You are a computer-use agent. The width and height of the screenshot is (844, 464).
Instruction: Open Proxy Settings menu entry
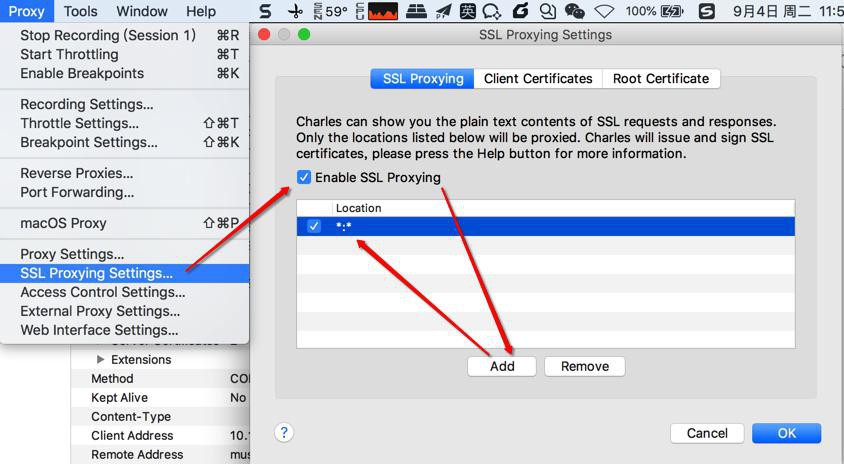click(124, 254)
